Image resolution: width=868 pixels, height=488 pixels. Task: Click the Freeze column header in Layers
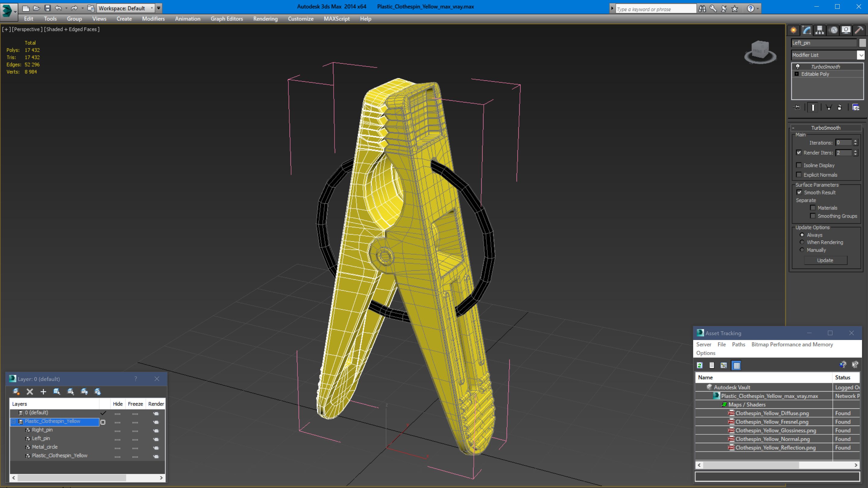click(x=135, y=404)
